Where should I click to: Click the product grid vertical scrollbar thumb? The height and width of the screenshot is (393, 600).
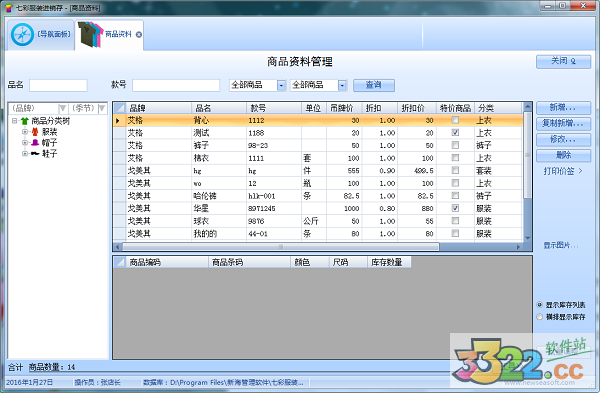tap(528, 155)
